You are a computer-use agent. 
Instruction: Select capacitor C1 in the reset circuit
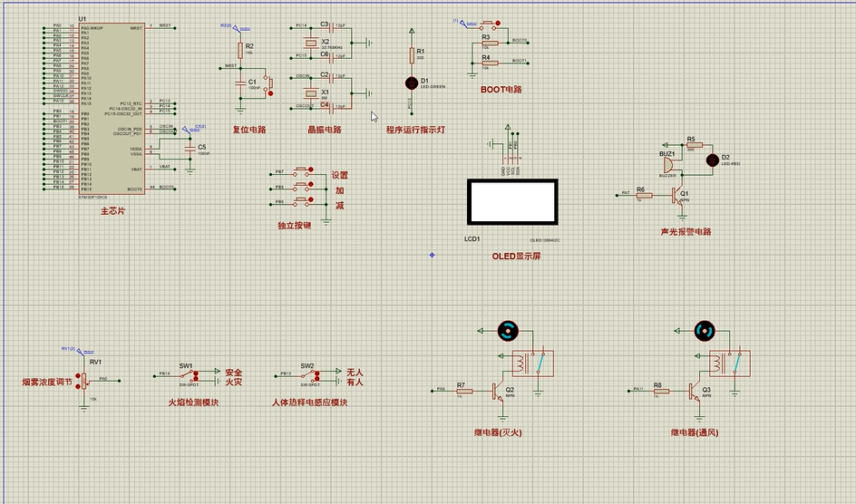pos(240,82)
